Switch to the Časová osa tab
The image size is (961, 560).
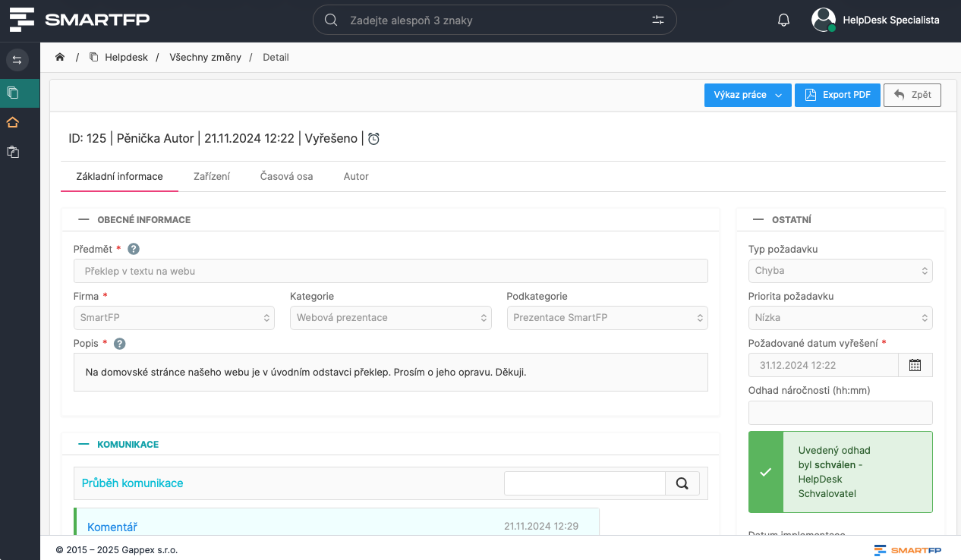[x=286, y=177]
